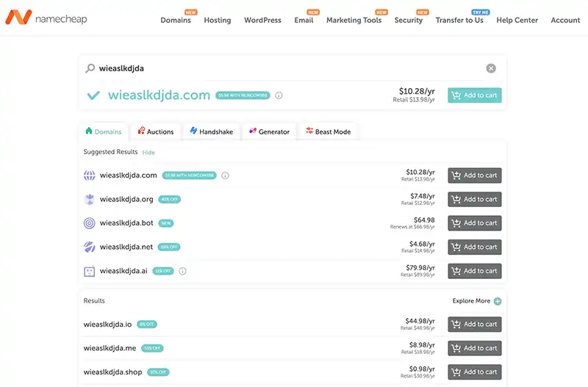This screenshot has height=387, width=588.
Task: Click the wieaslkdjda.me domain name
Action: tap(110, 348)
